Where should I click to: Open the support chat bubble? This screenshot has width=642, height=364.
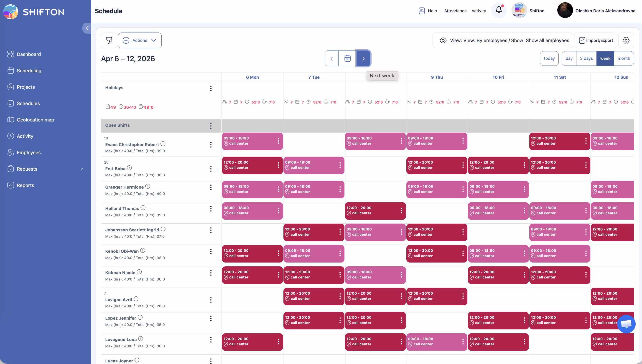coord(626,324)
